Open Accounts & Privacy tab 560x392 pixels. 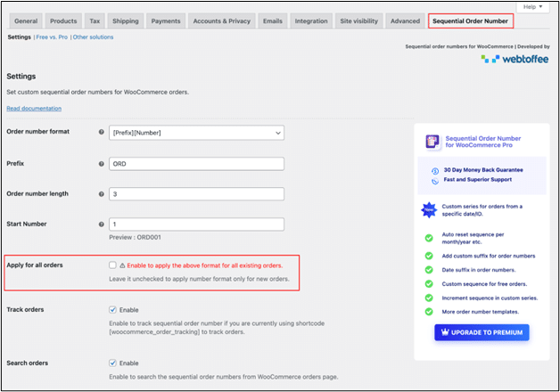coord(222,21)
